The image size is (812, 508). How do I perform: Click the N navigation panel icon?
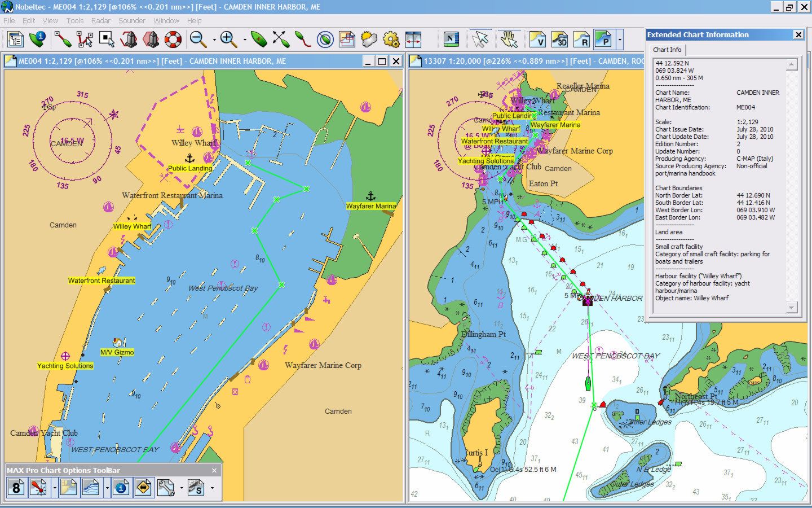pos(452,40)
